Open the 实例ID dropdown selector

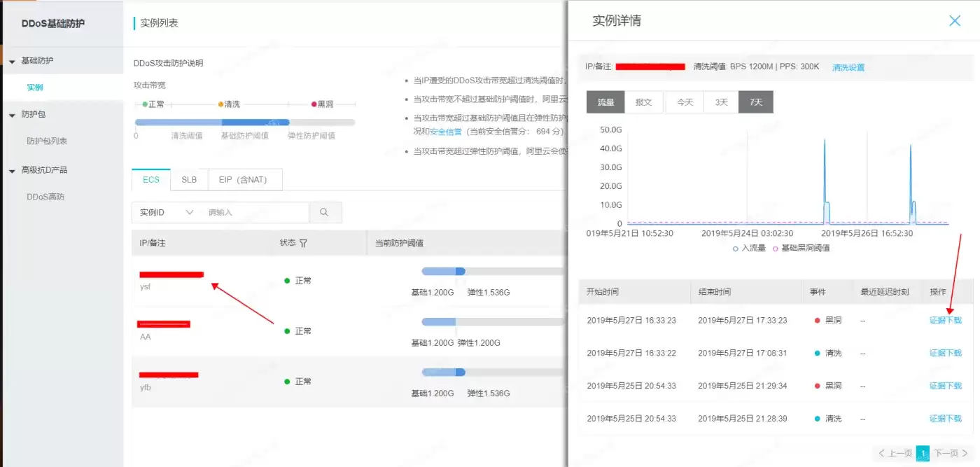click(x=167, y=212)
